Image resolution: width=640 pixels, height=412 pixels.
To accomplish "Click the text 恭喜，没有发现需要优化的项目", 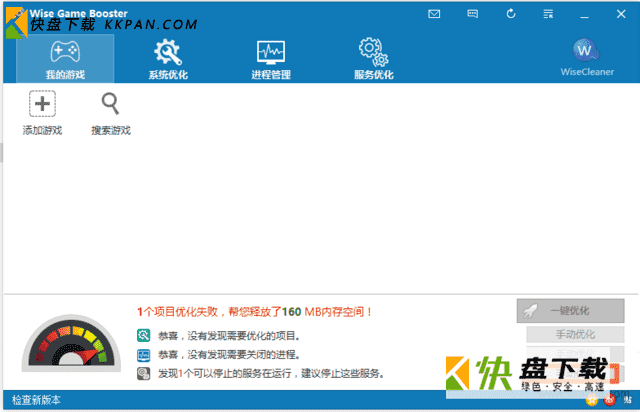I will click(229, 336).
